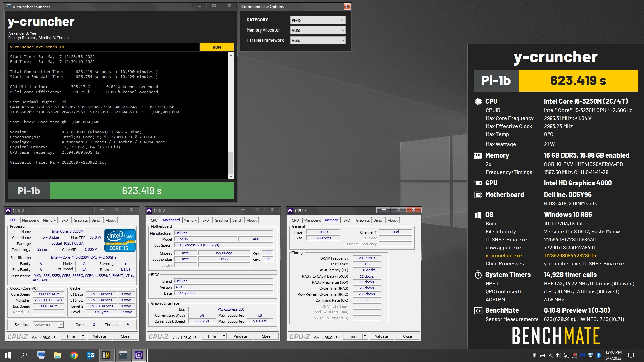Screen dimensions: 644x362
Task: Click the yellow RUN button
Action: pos(217,47)
